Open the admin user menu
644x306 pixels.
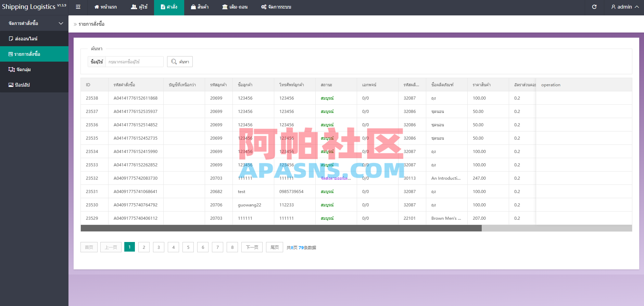[x=625, y=7]
